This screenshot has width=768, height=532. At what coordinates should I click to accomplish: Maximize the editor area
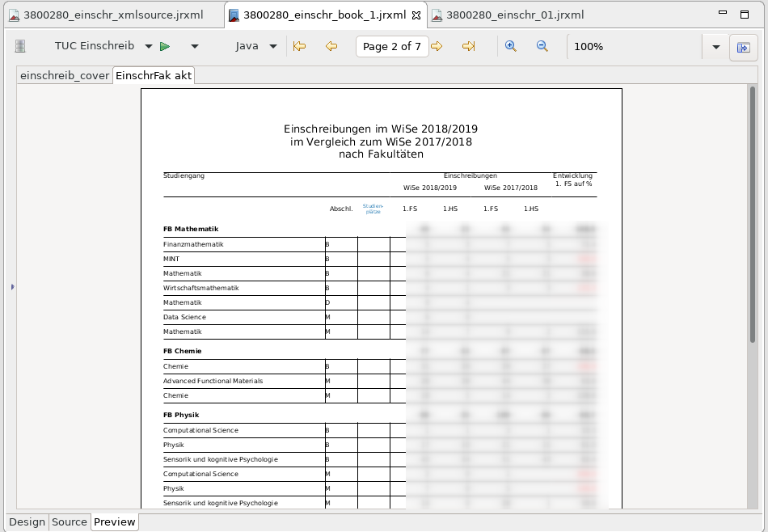click(x=745, y=15)
